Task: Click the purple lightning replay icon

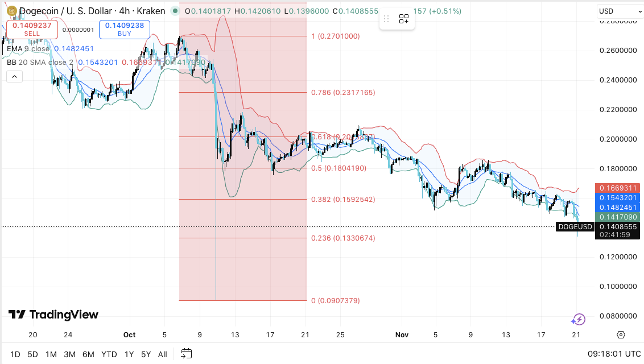Action: pyautogui.click(x=578, y=320)
